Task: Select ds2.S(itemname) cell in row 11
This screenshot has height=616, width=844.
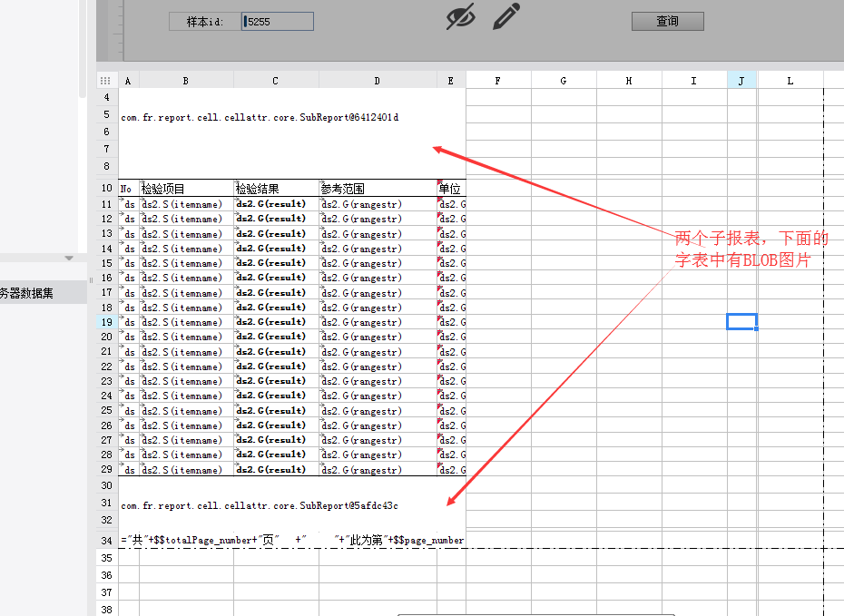Action: (186, 204)
